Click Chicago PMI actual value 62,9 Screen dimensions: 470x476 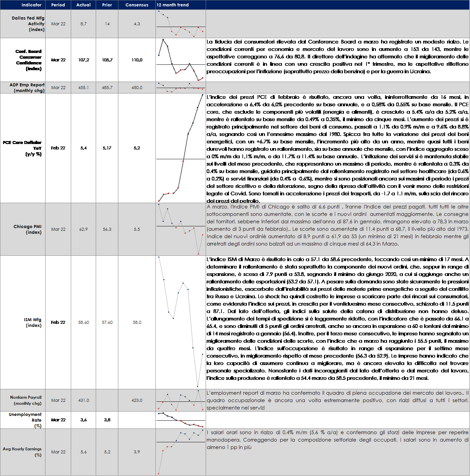click(83, 229)
